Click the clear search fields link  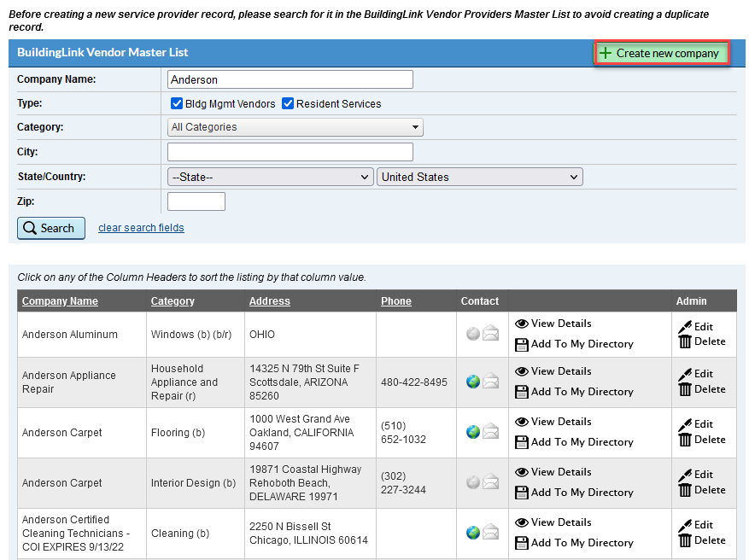[141, 228]
